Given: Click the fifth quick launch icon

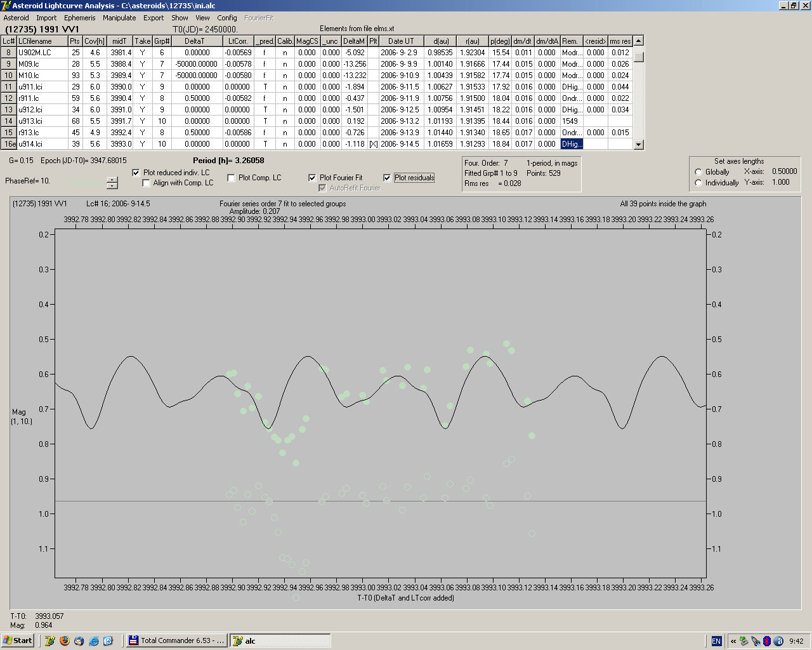Looking at the screenshot, I should (x=108, y=641).
